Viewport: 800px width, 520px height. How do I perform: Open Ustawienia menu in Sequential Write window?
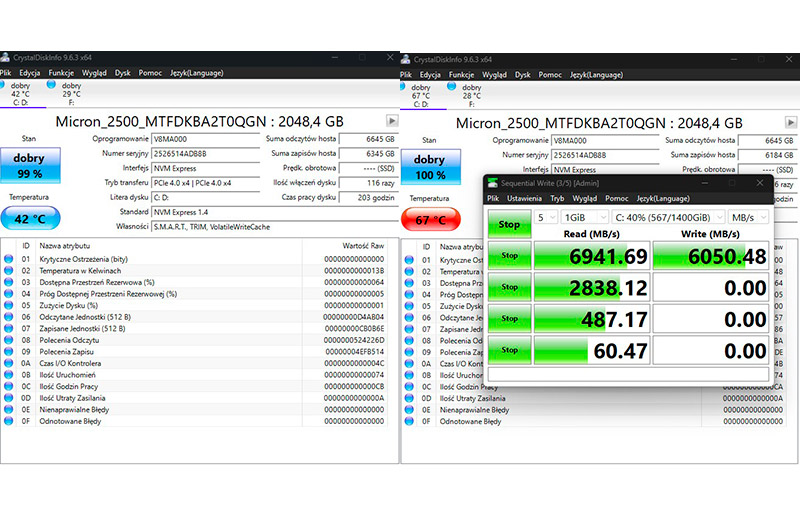pyautogui.click(x=524, y=198)
